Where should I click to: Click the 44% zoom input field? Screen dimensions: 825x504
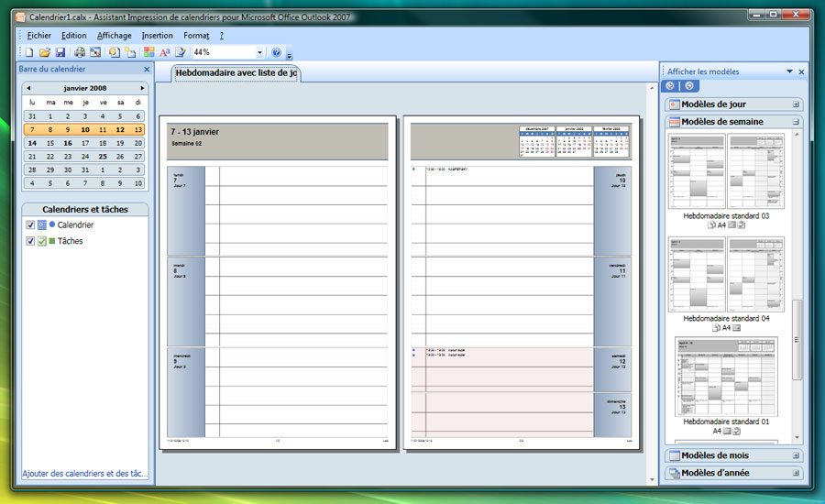[x=225, y=52]
